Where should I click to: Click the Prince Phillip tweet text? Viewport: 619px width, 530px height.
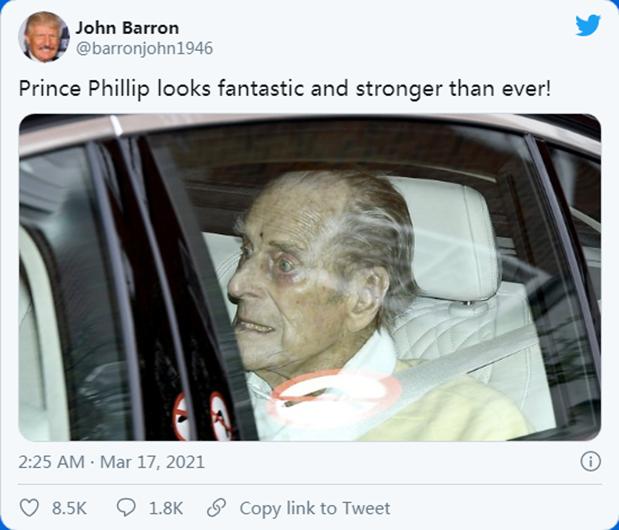point(284,89)
